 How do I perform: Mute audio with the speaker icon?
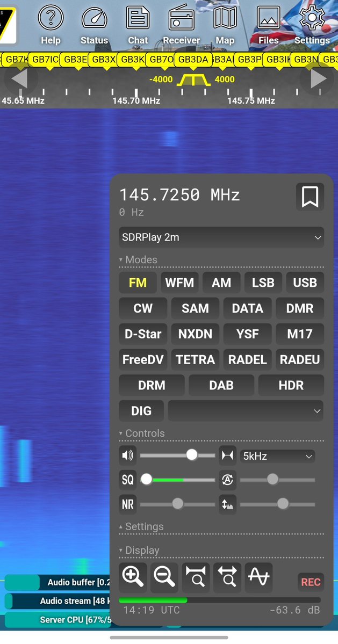coord(127,455)
